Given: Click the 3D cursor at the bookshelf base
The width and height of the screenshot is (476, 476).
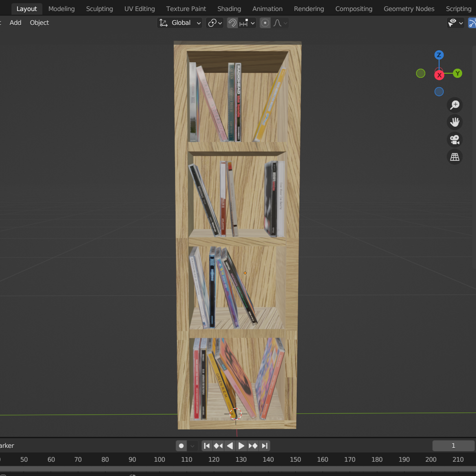Looking at the screenshot, I should [235, 414].
